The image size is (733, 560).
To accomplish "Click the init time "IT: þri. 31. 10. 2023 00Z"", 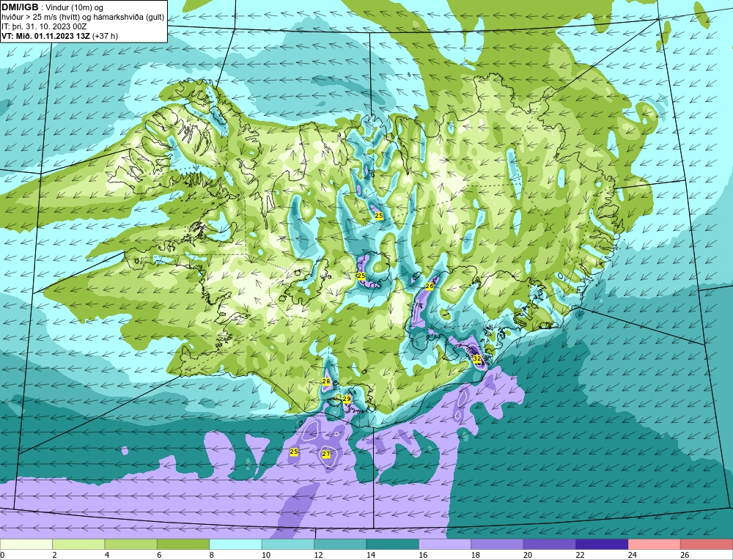I will [44, 26].
